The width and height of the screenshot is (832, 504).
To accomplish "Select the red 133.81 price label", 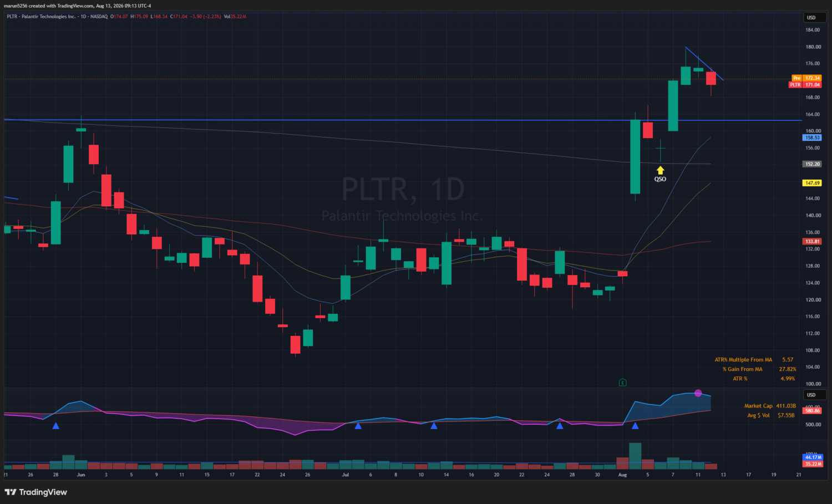I will [813, 241].
